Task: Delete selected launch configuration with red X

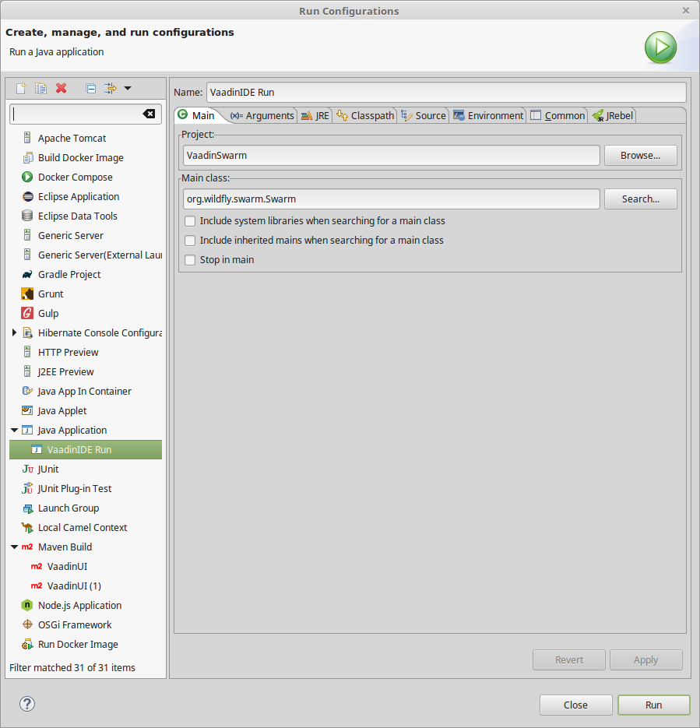Action: click(x=62, y=88)
